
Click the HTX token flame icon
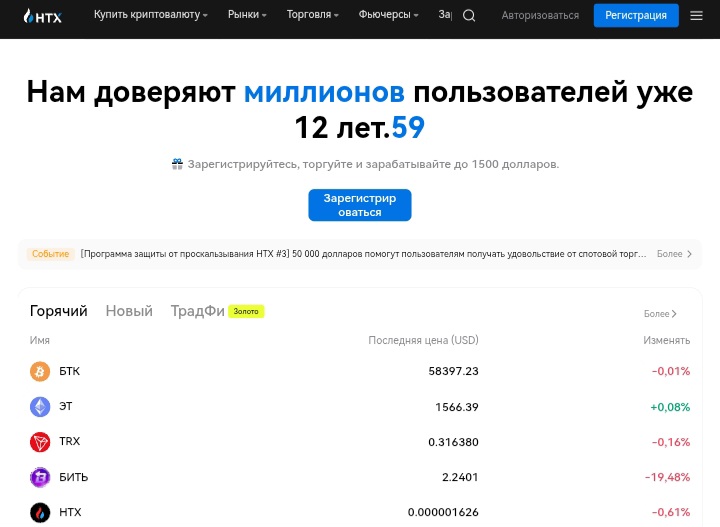[40, 513]
